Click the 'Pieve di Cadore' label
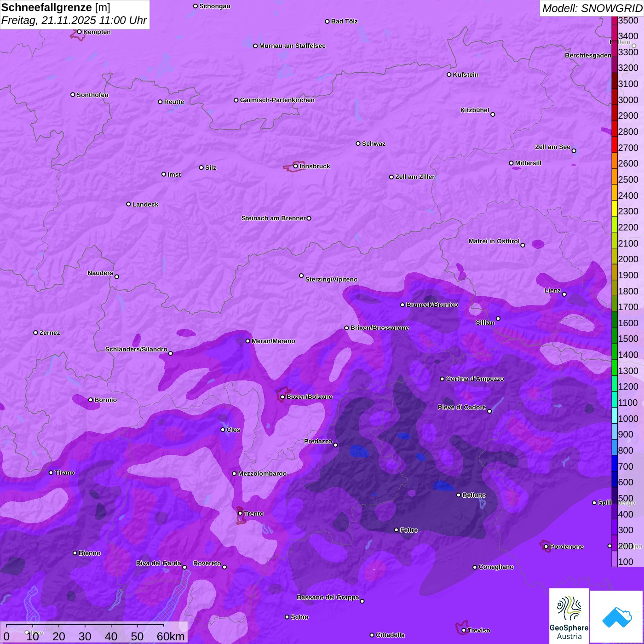 tap(462, 407)
